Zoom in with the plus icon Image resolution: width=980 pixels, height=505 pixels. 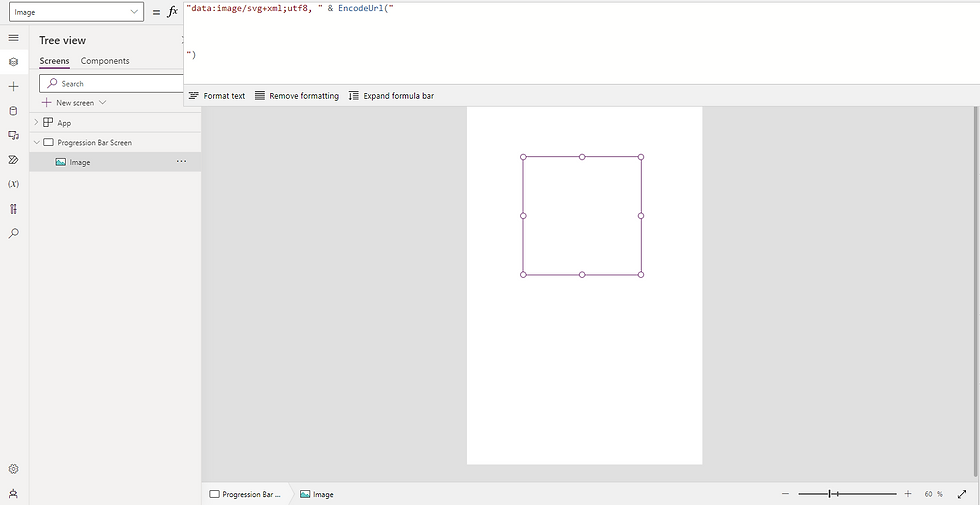[x=908, y=494]
